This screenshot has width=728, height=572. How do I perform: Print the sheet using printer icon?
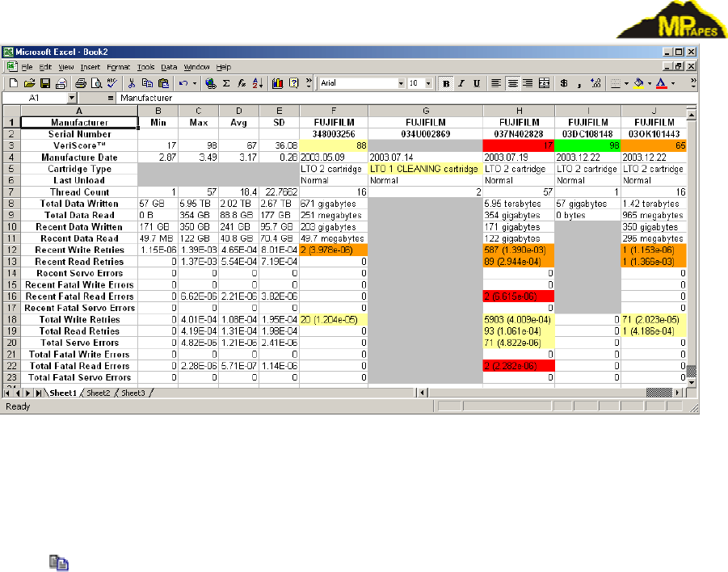click(81, 83)
